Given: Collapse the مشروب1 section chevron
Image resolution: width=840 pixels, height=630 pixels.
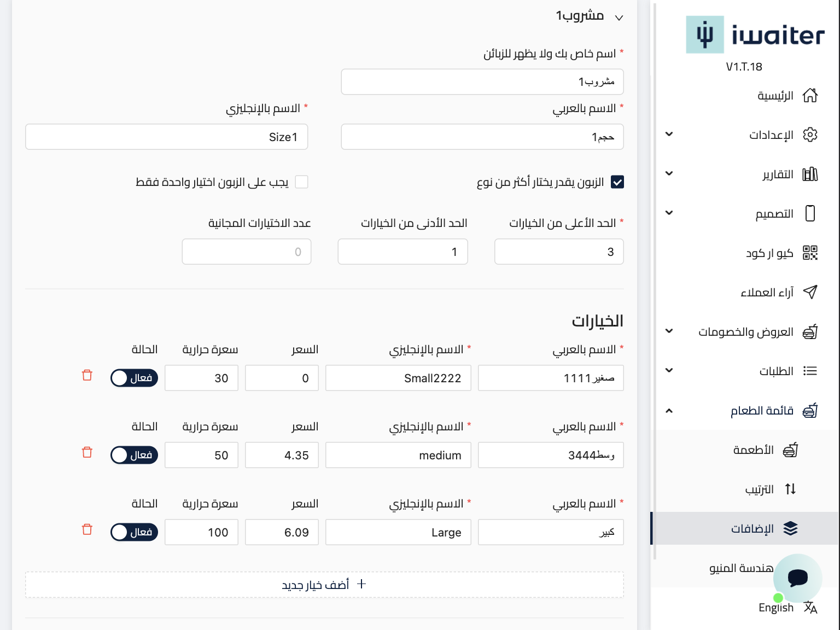Looking at the screenshot, I should pyautogui.click(x=619, y=17).
